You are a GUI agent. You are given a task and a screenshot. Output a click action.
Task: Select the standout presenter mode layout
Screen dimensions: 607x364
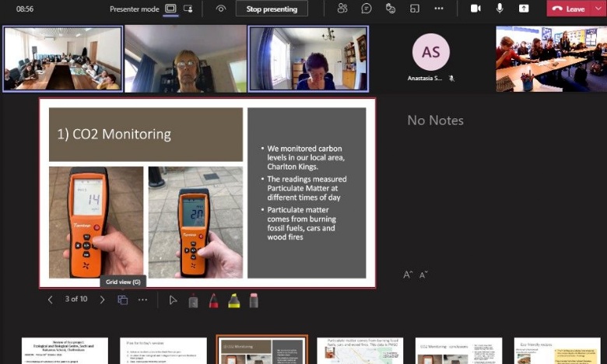click(188, 9)
